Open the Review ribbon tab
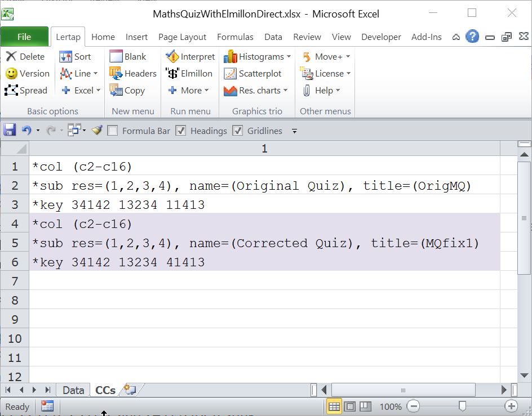This screenshot has width=532, height=416. [307, 37]
